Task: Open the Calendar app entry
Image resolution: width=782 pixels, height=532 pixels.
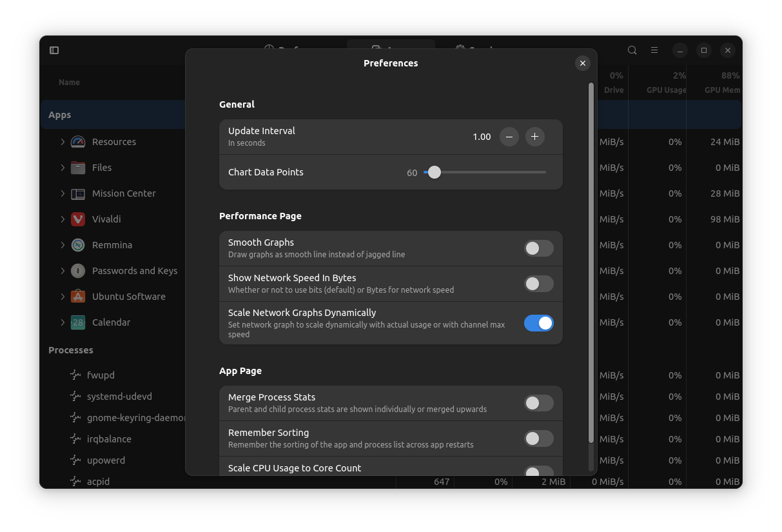Action: pyautogui.click(x=111, y=322)
